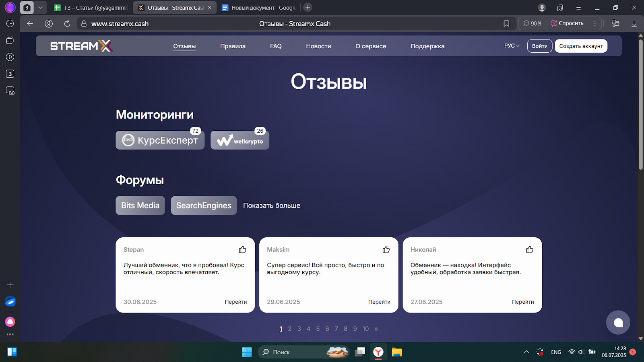
Task: Open Новости in the site navigation
Action: pyautogui.click(x=318, y=46)
